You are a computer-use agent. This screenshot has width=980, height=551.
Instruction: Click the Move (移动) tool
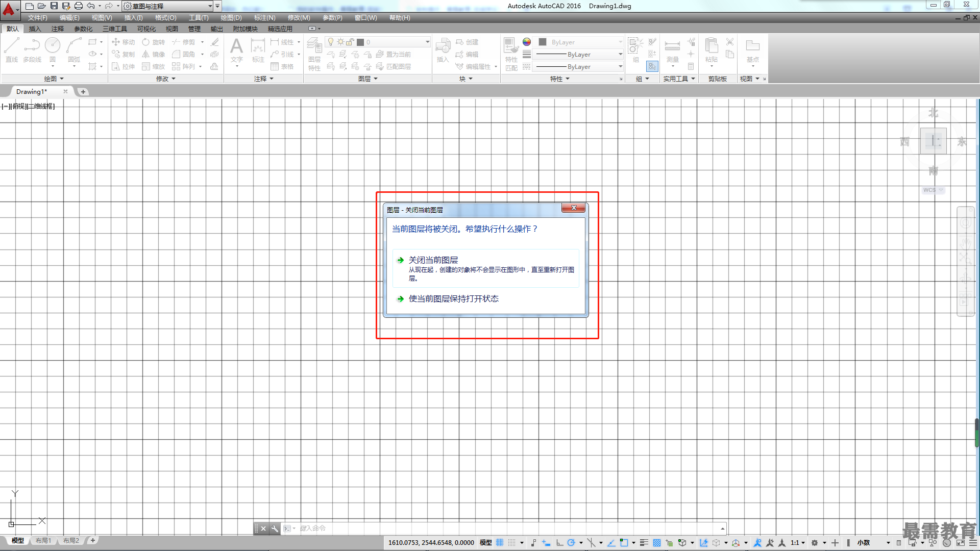tap(124, 42)
